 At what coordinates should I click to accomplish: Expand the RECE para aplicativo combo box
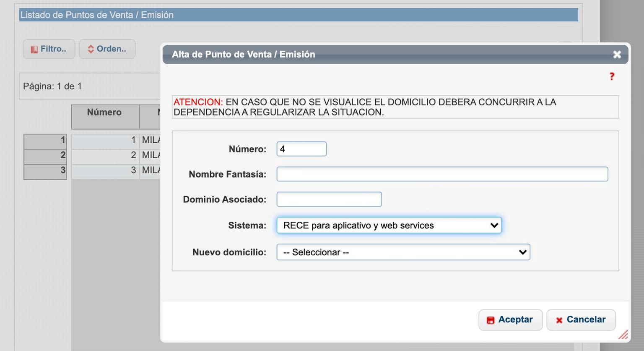click(389, 225)
